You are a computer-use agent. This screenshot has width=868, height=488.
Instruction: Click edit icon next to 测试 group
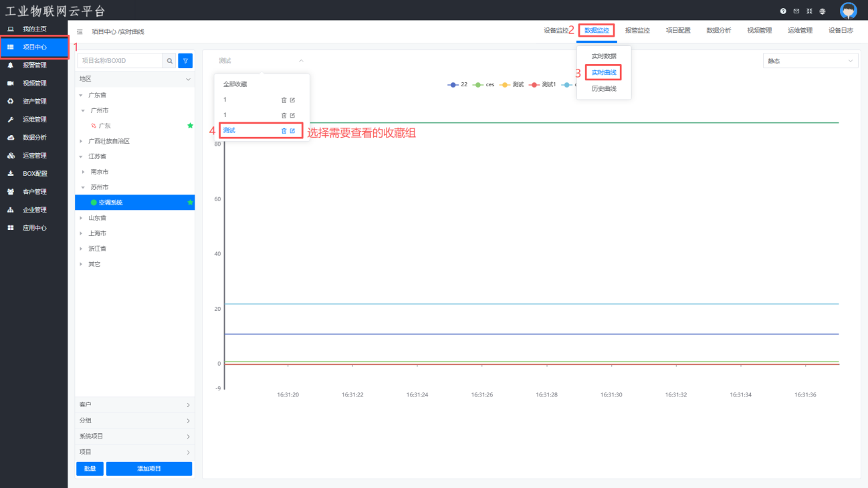[x=292, y=130]
